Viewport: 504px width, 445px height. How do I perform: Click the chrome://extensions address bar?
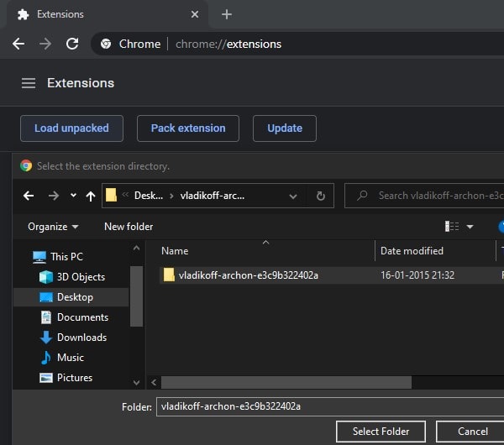[298, 44]
